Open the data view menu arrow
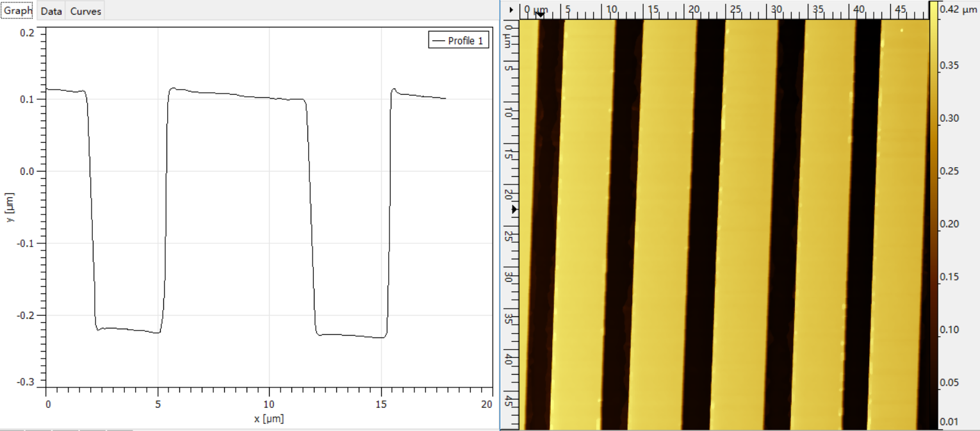The width and height of the screenshot is (980, 431). tap(511, 10)
